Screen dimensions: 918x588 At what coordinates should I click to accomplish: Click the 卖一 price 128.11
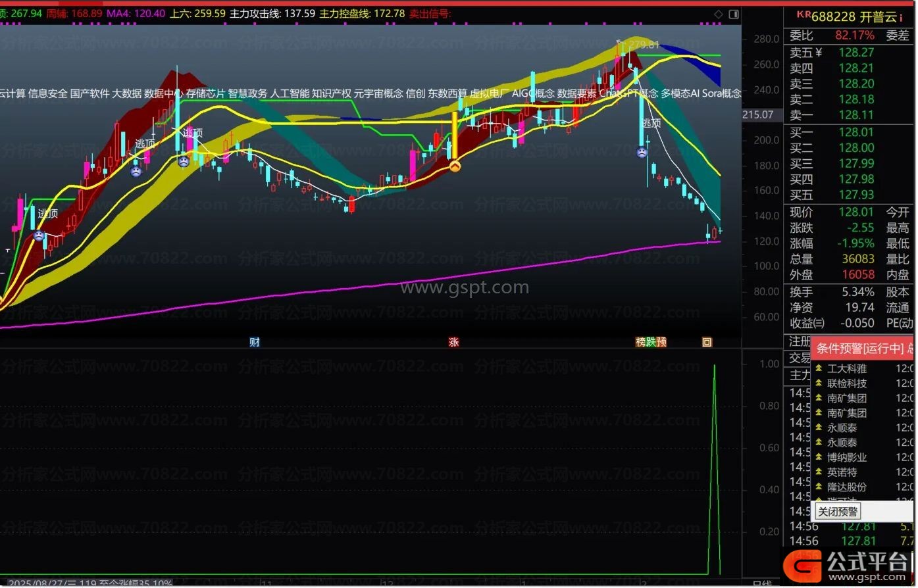click(855, 116)
